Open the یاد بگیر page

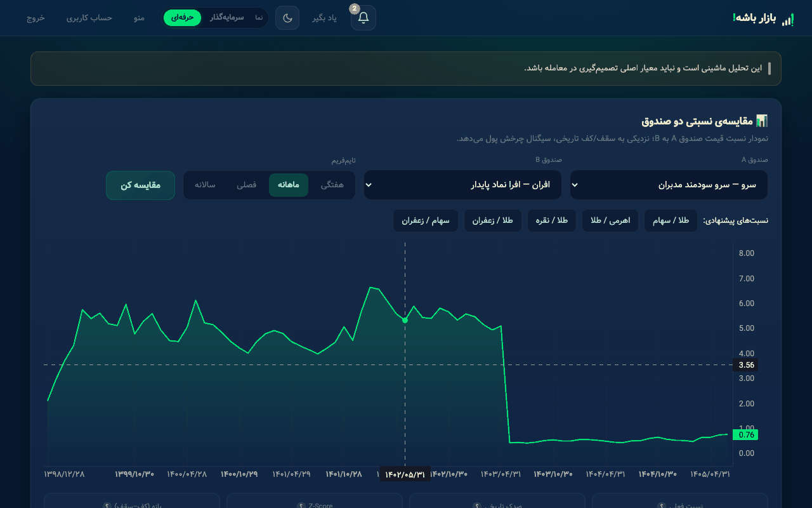[x=324, y=18]
